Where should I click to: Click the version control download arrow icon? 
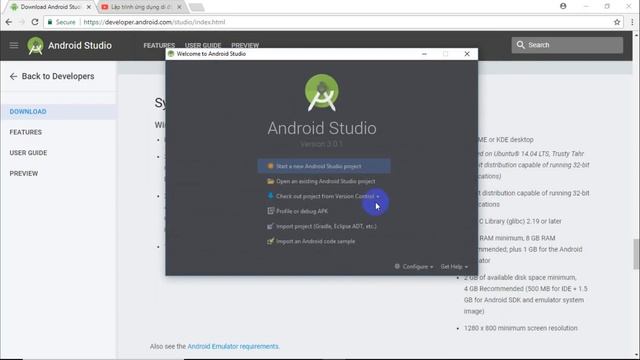coord(270,196)
